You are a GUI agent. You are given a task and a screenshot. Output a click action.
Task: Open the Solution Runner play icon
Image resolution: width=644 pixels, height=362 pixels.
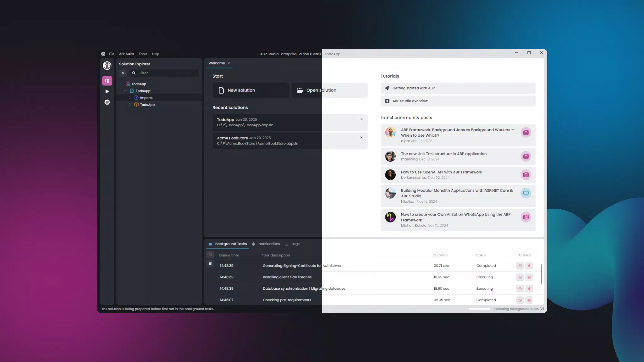point(107,91)
